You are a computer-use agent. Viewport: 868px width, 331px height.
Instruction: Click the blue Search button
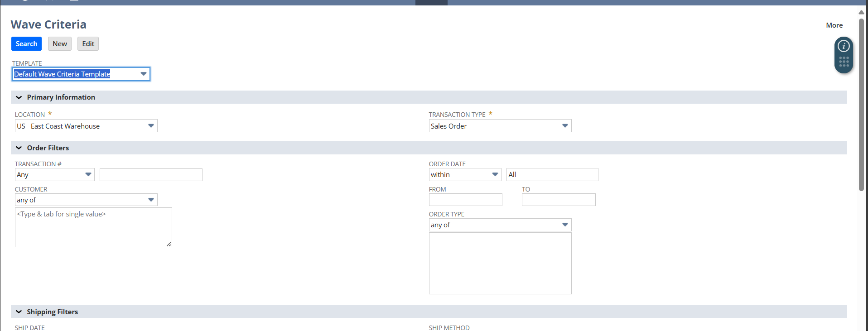tap(26, 44)
